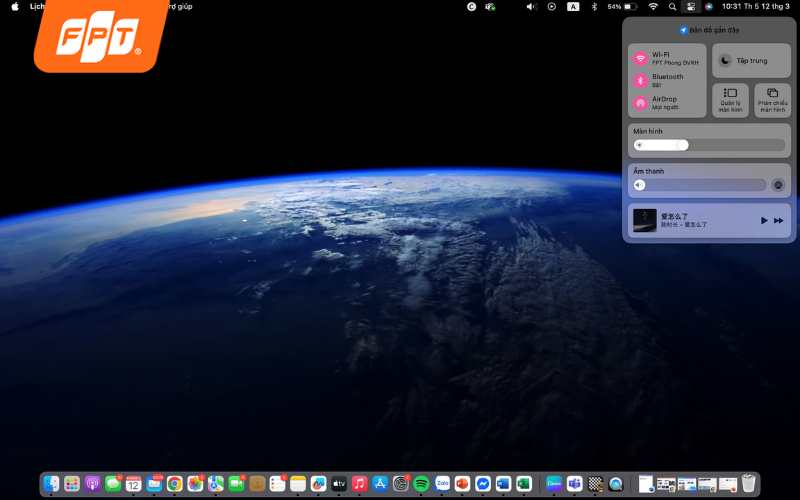
Task: Open PowerPoint in the Dock
Action: tap(462, 483)
